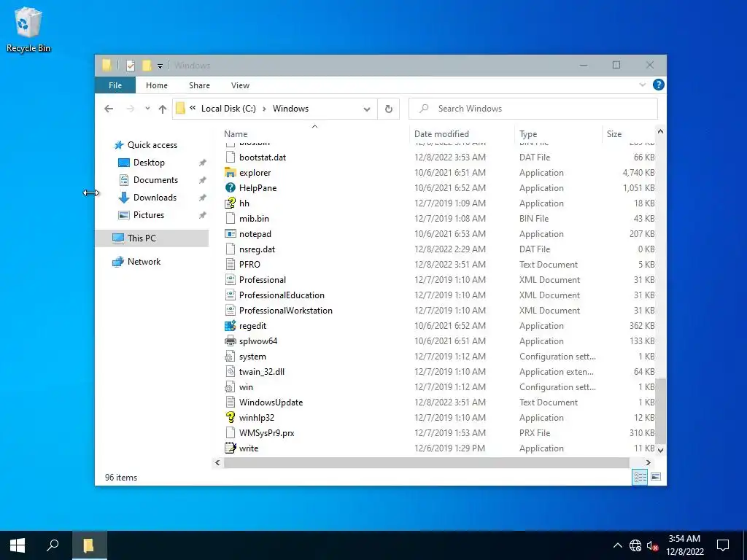Open the recent locations dropdown arrow

pyautogui.click(x=147, y=109)
